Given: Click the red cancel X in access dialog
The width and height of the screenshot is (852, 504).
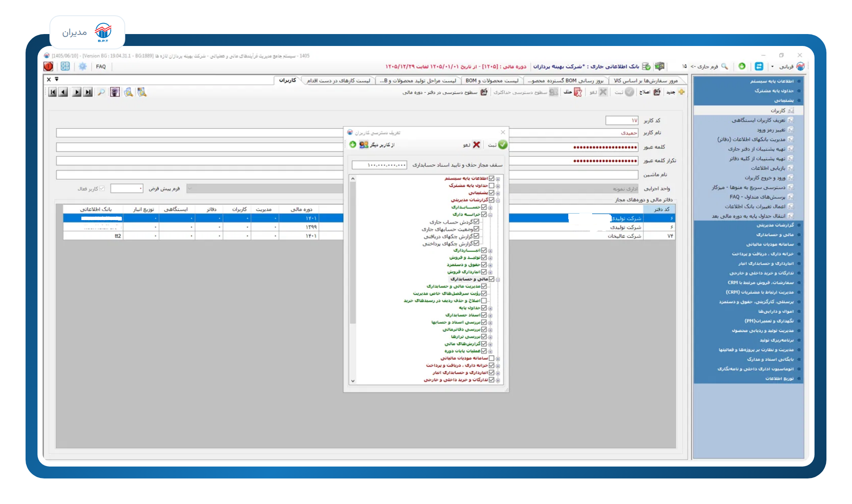Looking at the screenshot, I should point(476,145).
